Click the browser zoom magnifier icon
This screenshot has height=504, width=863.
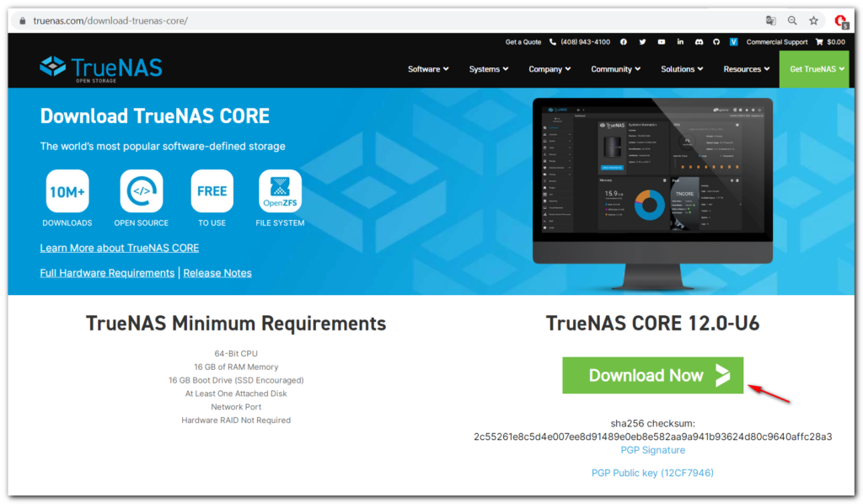(792, 20)
